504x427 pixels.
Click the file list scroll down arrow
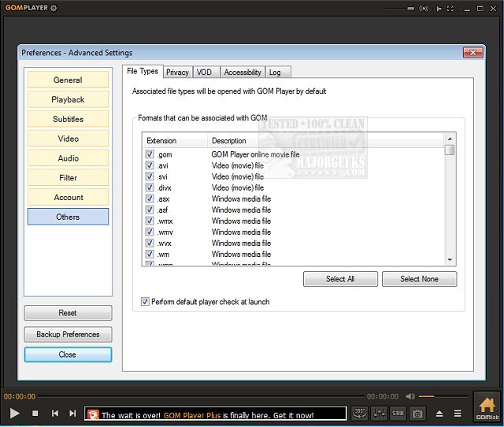[450, 259]
